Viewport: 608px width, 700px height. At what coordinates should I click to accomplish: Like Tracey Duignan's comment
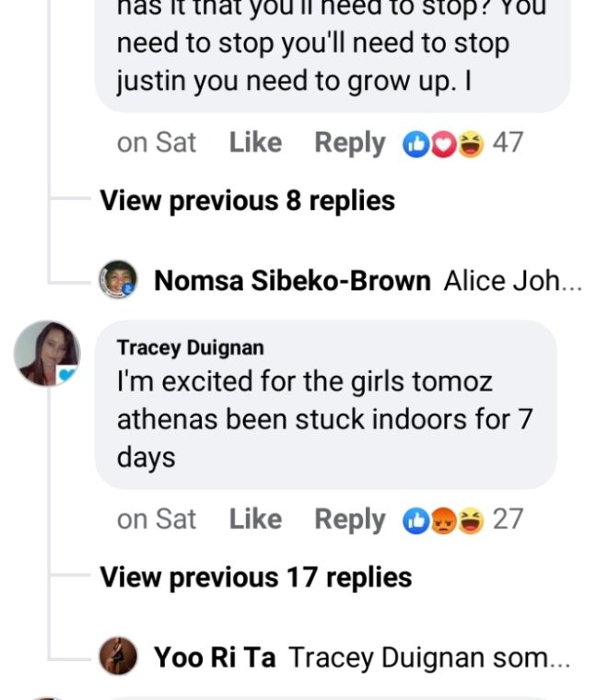(255, 519)
